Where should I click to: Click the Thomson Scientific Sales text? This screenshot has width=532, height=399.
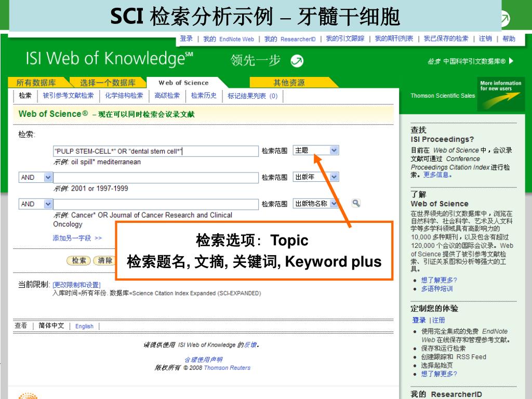pos(443,96)
